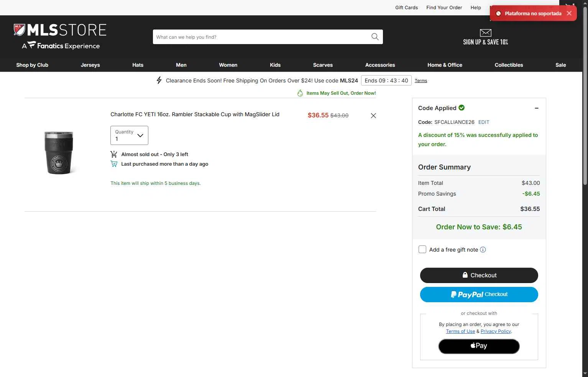This screenshot has height=377, width=588.
Task: Click the 'Ends 09 : 43 : 40' countdown
Action: point(386,81)
